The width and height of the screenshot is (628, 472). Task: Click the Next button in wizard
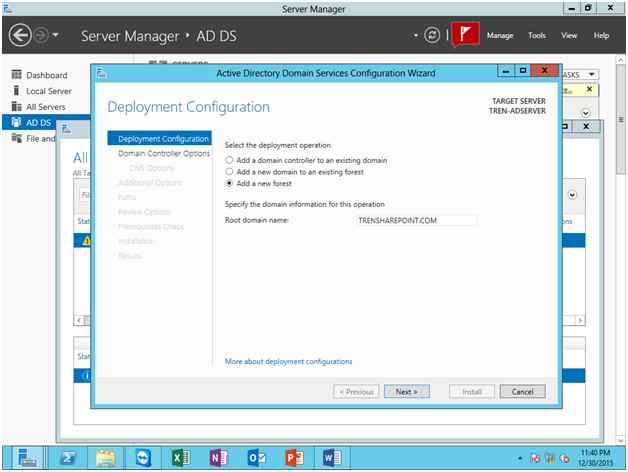pyautogui.click(x=407, y=392)
